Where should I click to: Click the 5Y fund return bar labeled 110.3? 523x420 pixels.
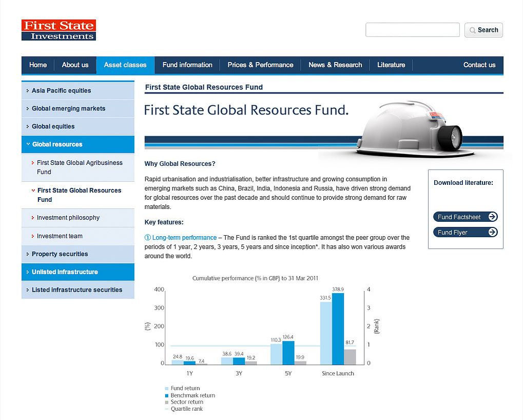coord(276,354)
